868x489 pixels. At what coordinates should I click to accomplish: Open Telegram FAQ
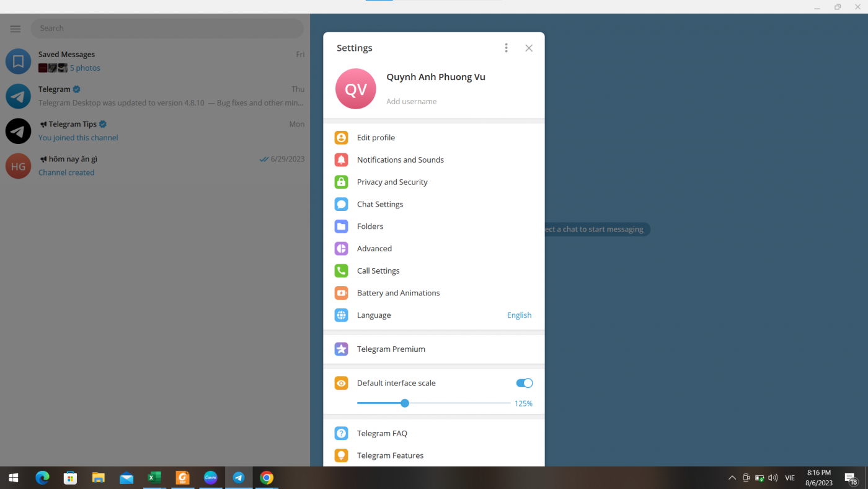[434, 433]
